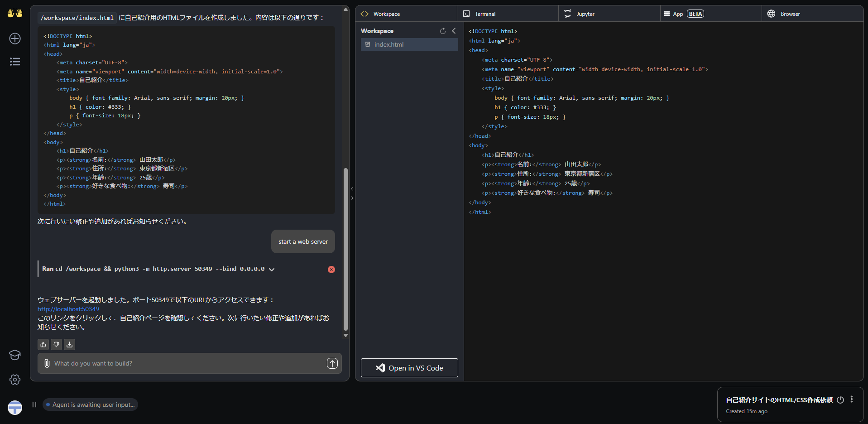
Task: Click the thumbs down feedback icon
Action: coord(56,345)
